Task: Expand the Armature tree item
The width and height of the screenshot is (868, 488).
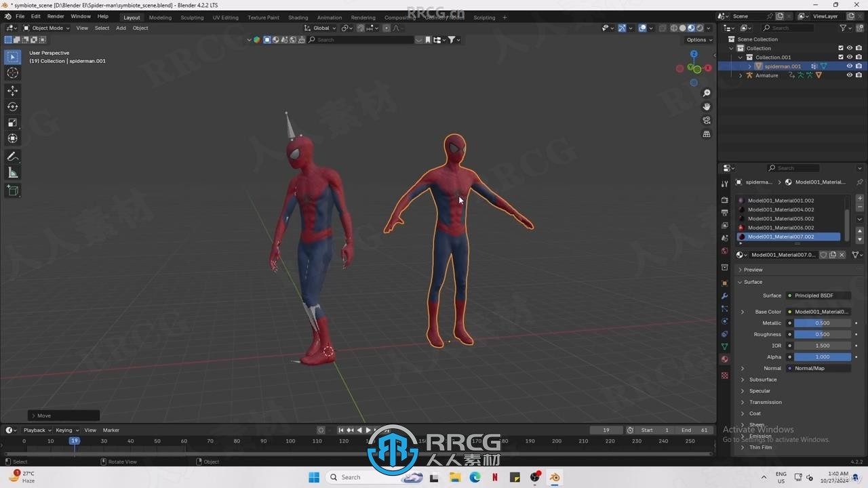Action: click(x=741, y=75)
